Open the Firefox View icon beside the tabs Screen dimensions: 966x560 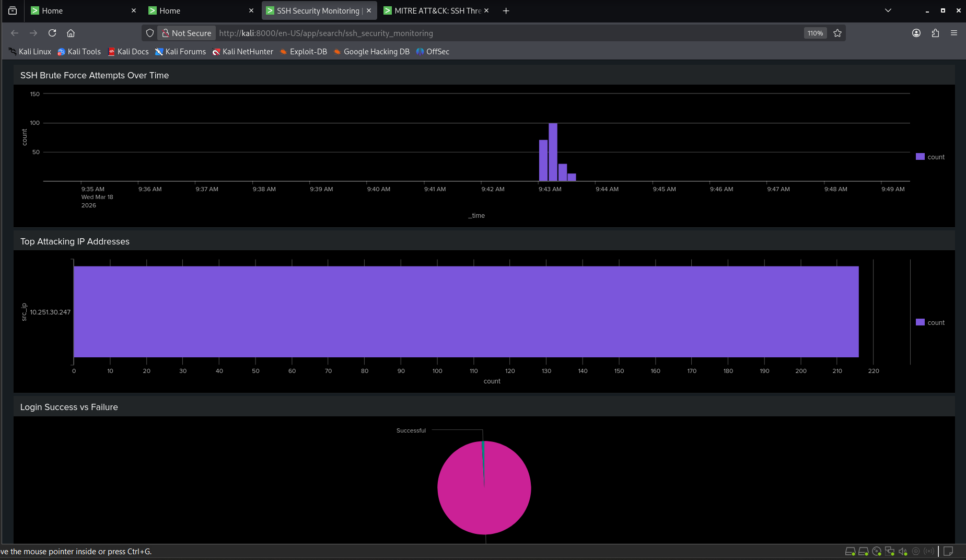pos(13,10)
